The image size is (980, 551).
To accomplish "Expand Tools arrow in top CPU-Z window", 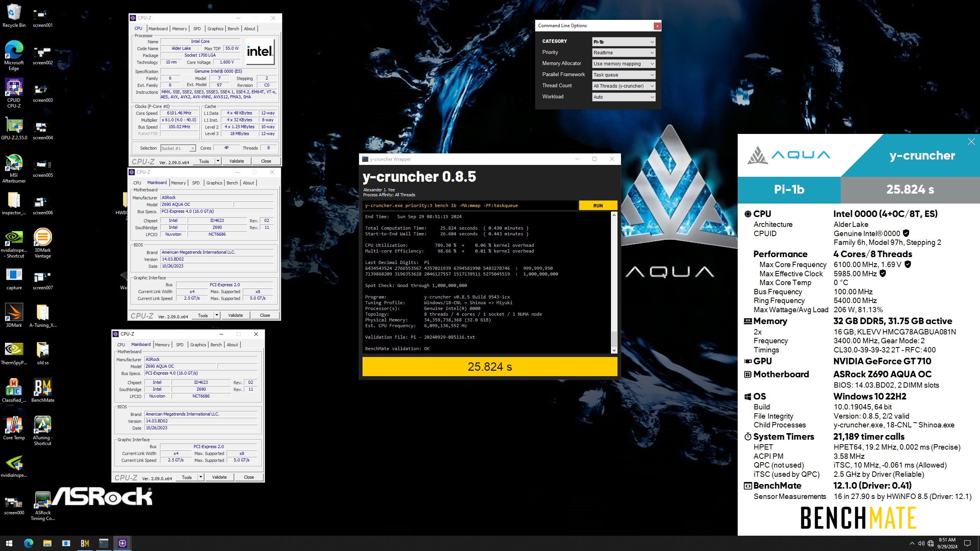I will [218, 161].
